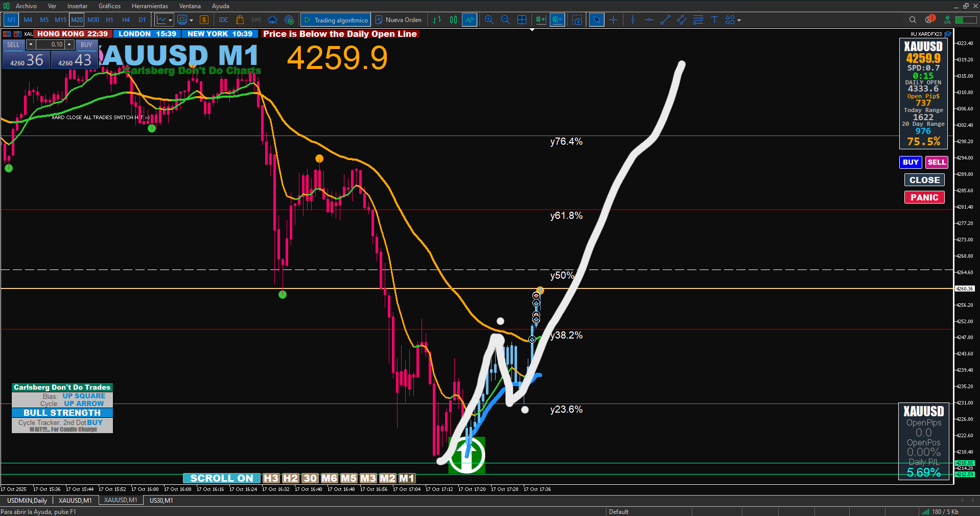Toggle Trading algorítmico

pyautogui.click(x=336, y=20)
